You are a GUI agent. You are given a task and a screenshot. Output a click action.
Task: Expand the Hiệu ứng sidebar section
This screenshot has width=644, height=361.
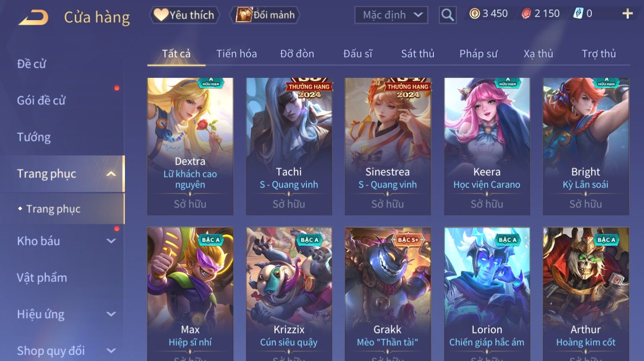click(x=111, y=314)
